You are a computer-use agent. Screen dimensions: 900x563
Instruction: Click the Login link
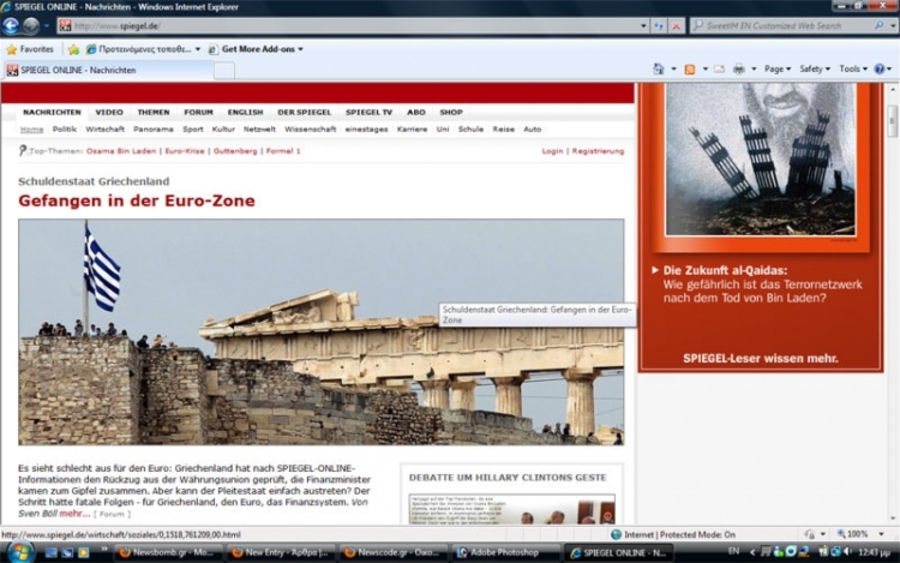(x=552, y=151)
